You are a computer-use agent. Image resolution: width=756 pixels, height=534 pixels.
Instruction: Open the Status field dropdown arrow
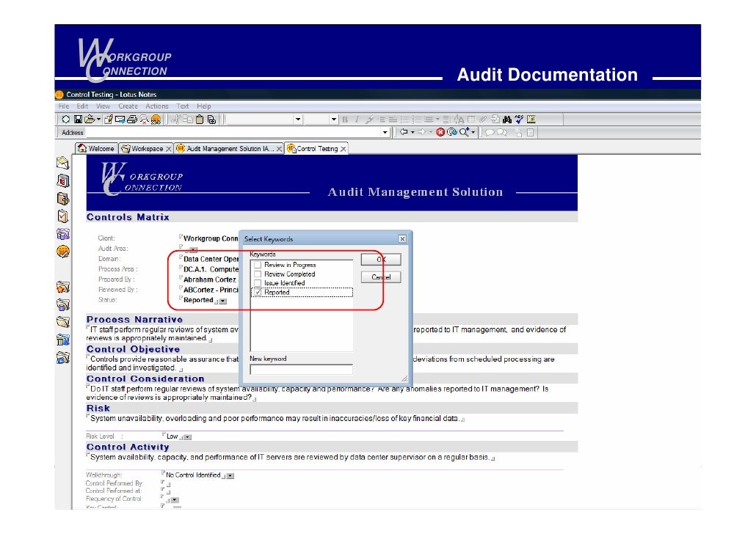coord(222,301)
